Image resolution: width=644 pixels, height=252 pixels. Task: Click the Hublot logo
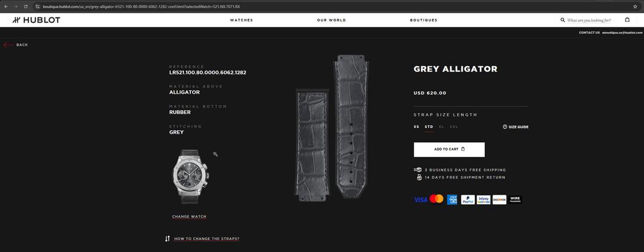[x=36, y=20]
